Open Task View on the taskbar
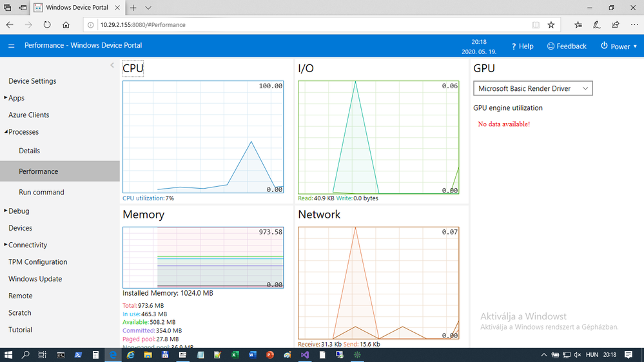Image resolution: width=644 pixels, height=362 pixels. tap(43, 355)
